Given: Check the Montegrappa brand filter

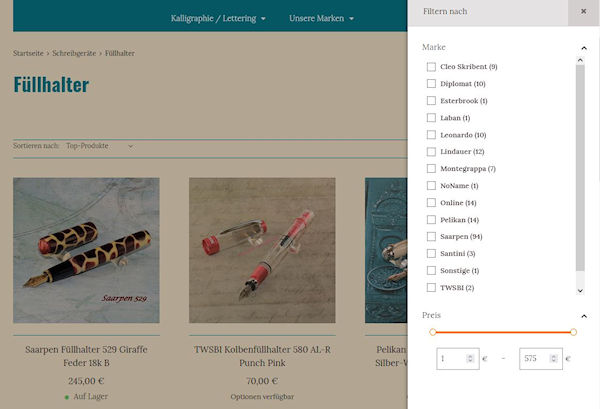Looking at the screenshot, I should click(x=431, y=168).
